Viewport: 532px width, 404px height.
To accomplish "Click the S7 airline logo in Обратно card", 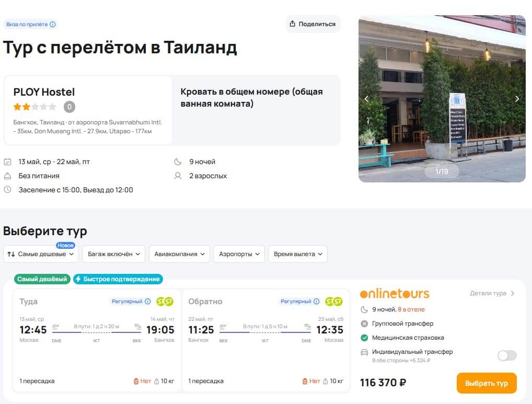I will (333, 301).
